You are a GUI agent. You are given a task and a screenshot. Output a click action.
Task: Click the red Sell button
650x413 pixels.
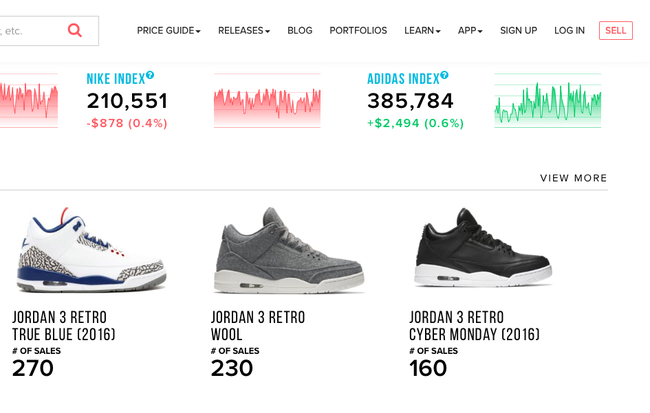[616, 31]
